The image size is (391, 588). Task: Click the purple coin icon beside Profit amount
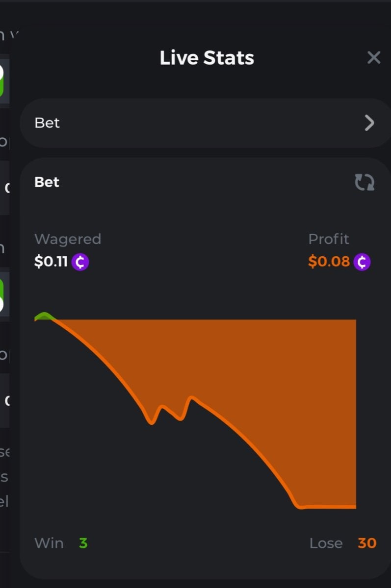(x=362, y=262)
